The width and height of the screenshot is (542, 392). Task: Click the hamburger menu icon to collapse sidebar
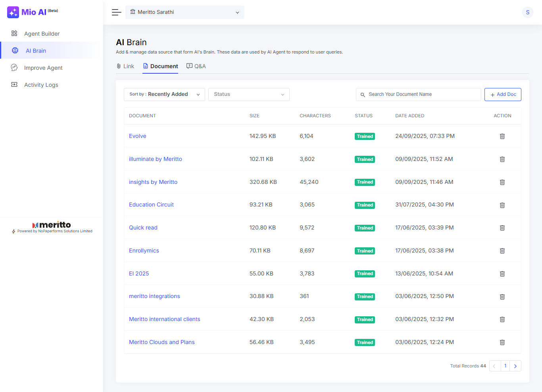tap(116, 12)
